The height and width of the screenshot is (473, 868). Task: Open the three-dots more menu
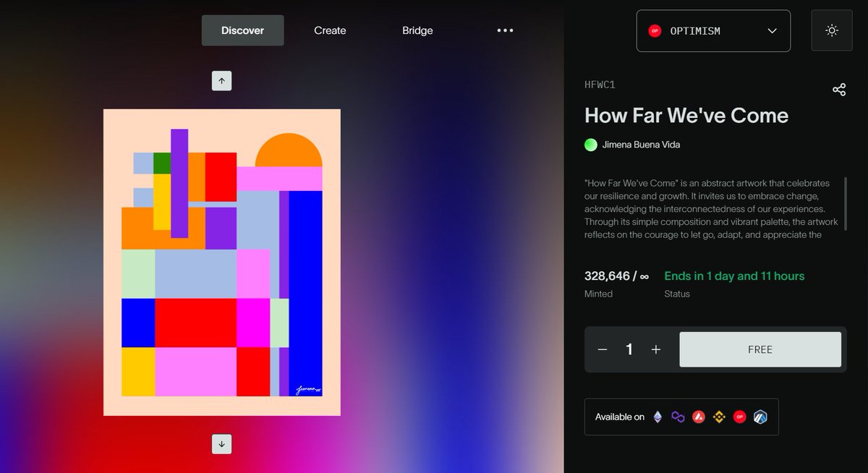pos(505,30)
